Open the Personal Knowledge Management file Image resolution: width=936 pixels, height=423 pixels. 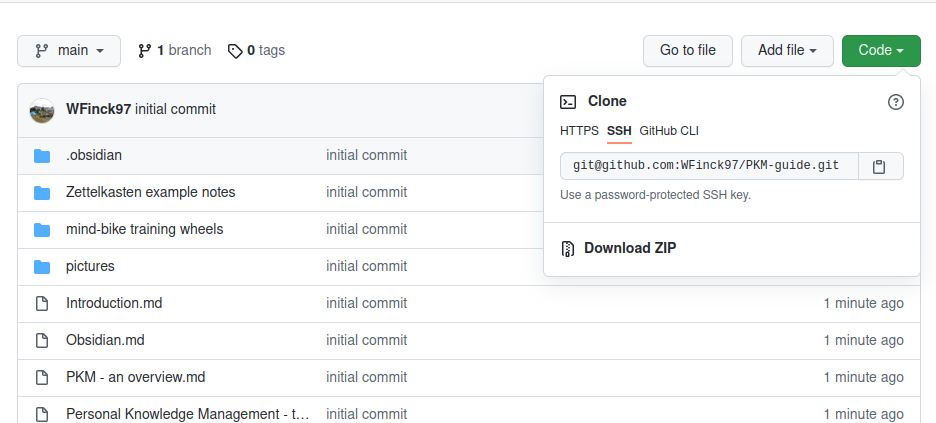(187, 414)
